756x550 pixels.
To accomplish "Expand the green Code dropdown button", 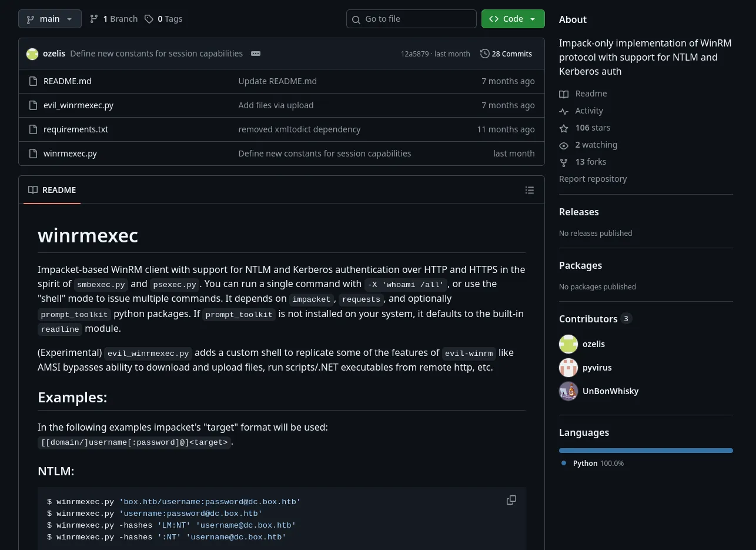I will [x=513, y=19].
